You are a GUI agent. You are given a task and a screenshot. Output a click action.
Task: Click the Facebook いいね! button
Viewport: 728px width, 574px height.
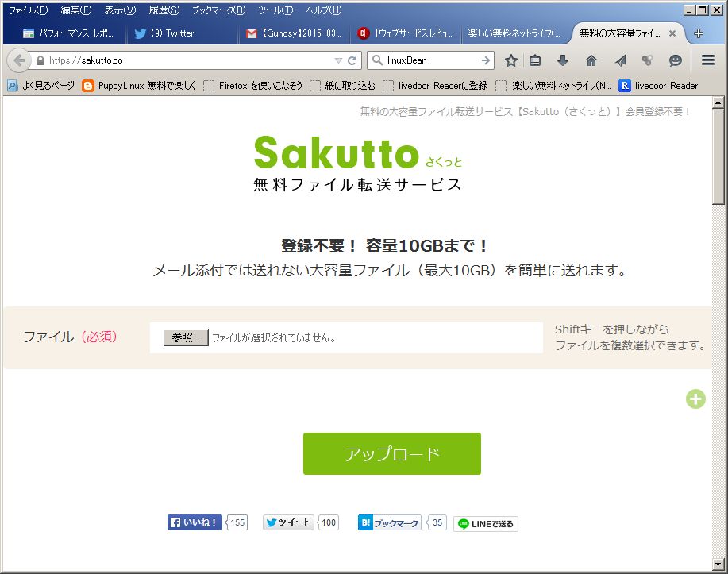tap(195, 522)
